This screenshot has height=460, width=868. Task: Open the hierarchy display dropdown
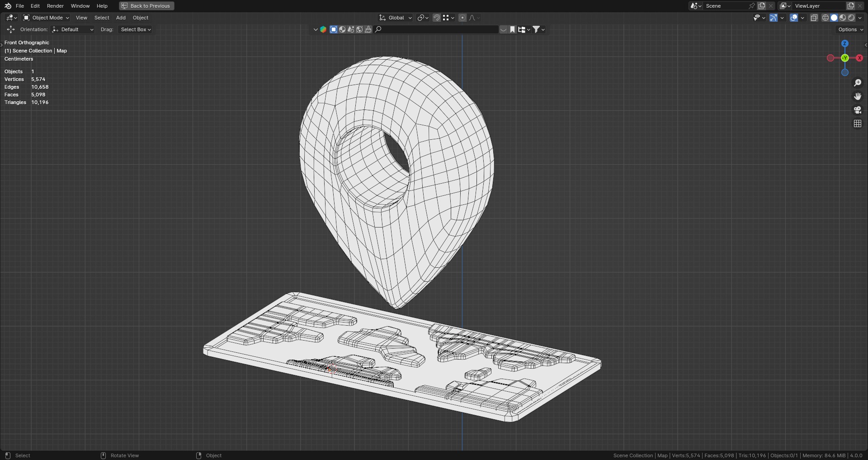[524, 29]
